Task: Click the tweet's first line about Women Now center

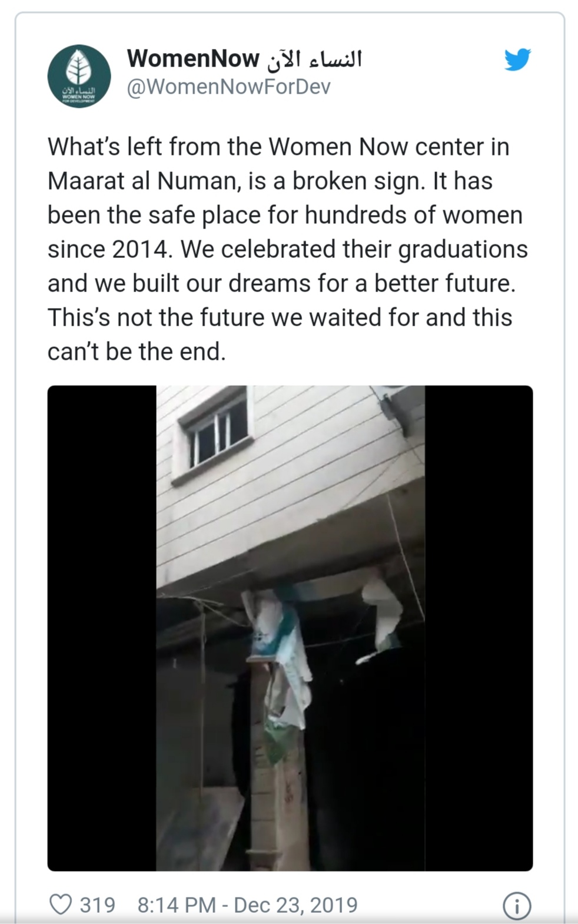Action: pyautogui.click(x=278, y=147)
